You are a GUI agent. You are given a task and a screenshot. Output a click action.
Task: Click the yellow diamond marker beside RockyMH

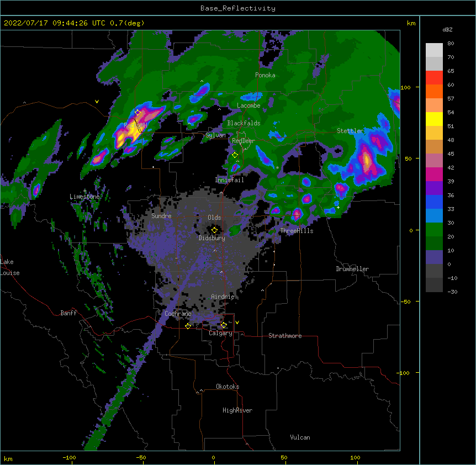click(137, 112)
